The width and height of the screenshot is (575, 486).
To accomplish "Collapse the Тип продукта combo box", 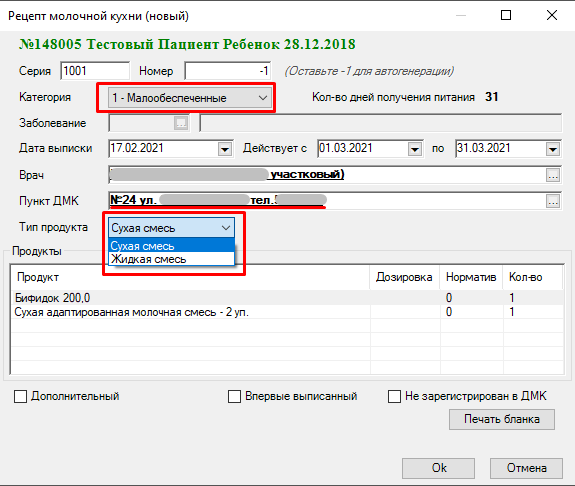I will pos(171,228).
